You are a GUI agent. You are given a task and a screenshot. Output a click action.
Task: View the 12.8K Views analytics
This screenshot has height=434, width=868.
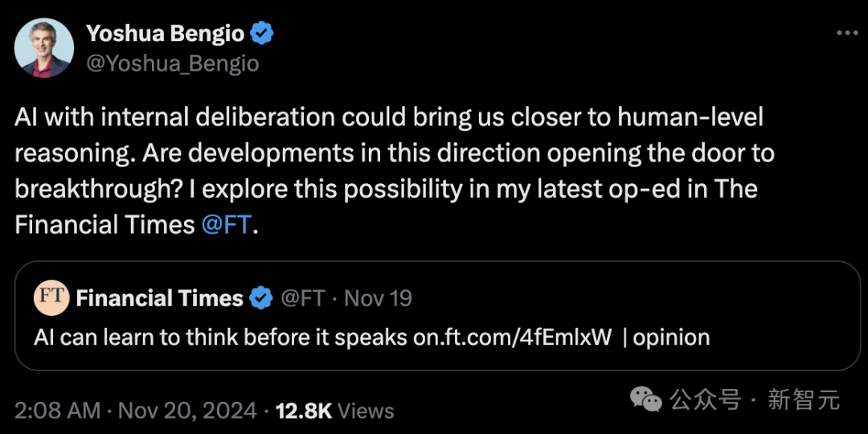334,411
